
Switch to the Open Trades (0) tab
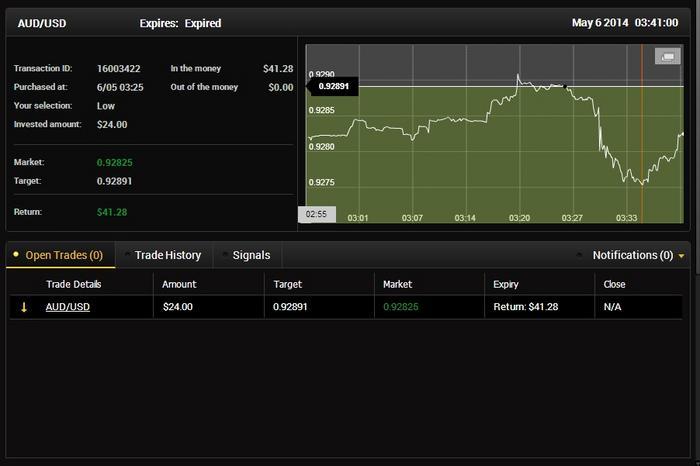click(60, 255)
